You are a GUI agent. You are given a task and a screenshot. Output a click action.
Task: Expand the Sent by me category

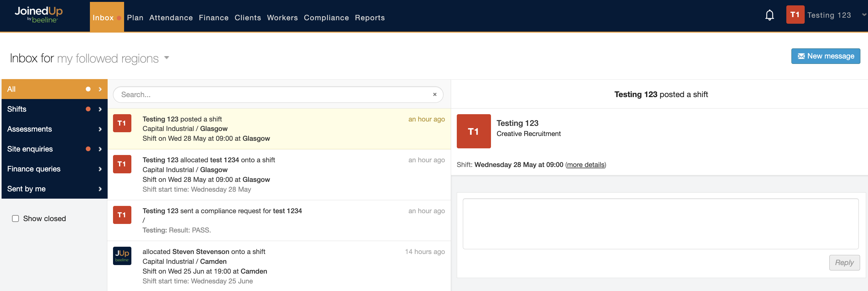[x=54, y=189]
